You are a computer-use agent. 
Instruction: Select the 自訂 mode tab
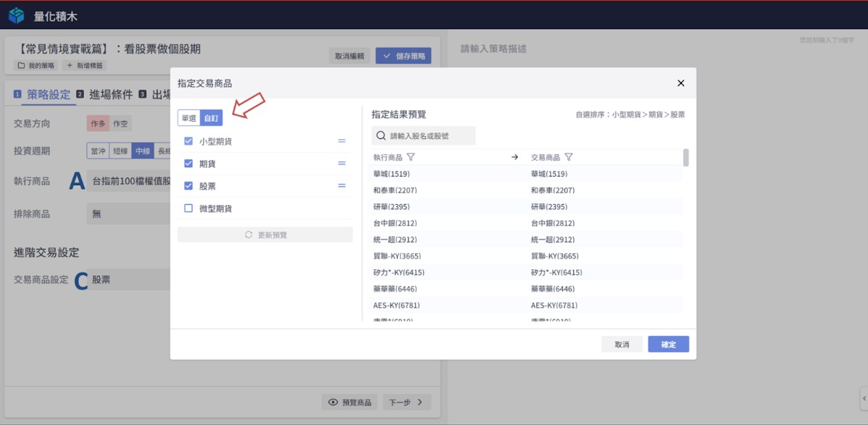tap(211, 117)
